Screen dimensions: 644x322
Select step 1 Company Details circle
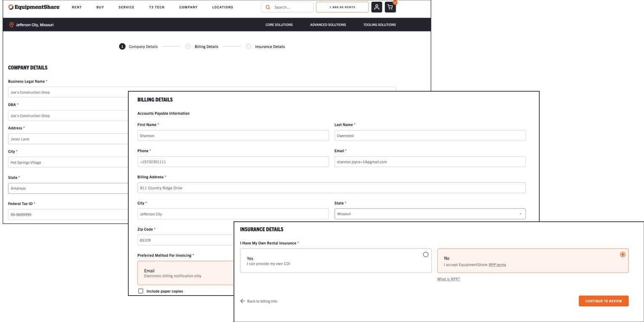(x=121, y=47)
